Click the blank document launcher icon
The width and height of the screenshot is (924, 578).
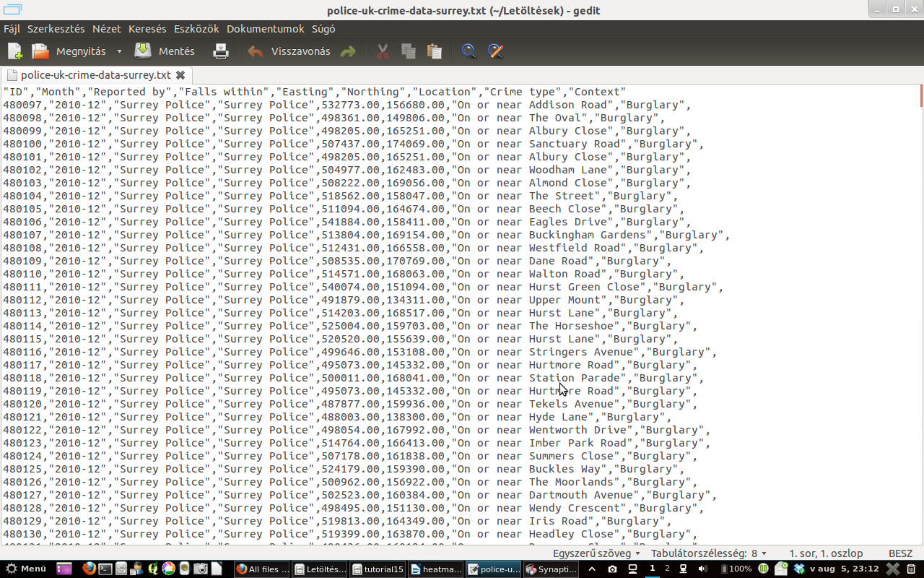(x=216, y=569)
